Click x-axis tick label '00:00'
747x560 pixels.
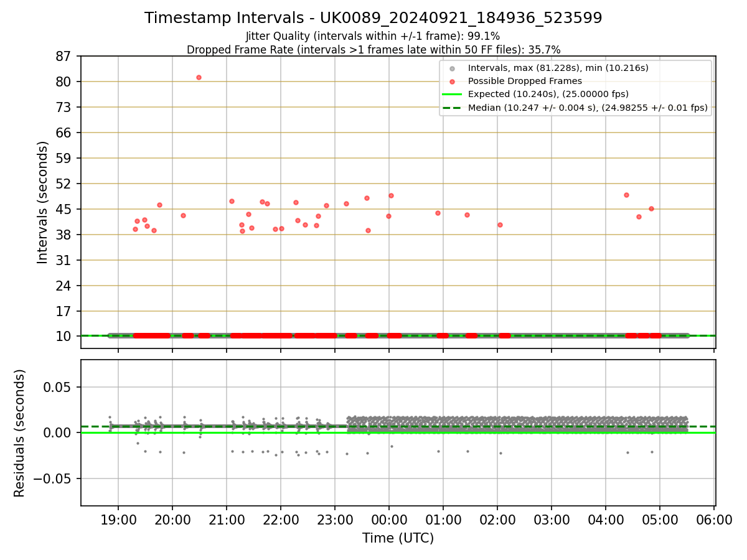click(389, 520)
